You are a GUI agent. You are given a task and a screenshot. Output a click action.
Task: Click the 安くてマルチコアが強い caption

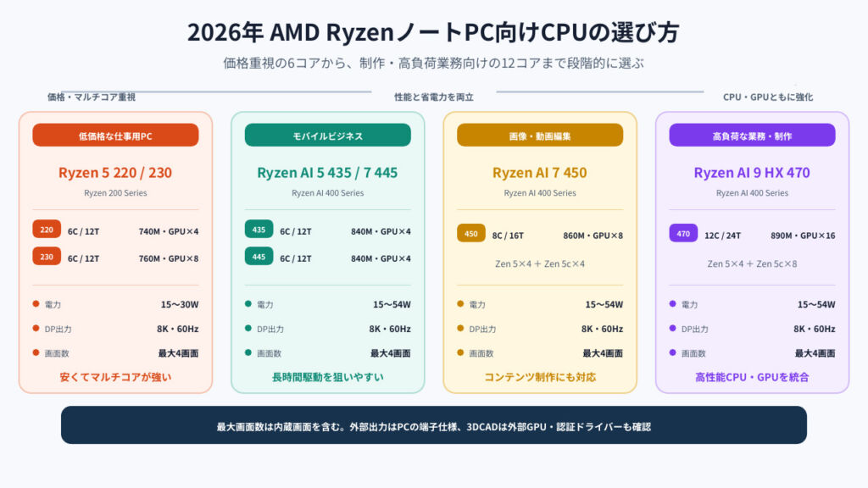point(115,377)
